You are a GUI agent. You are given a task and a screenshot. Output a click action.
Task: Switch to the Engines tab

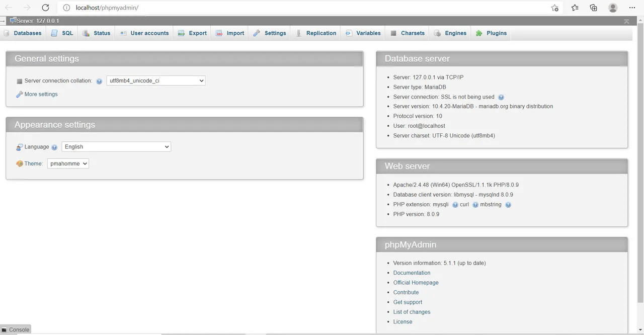(450, 33)
